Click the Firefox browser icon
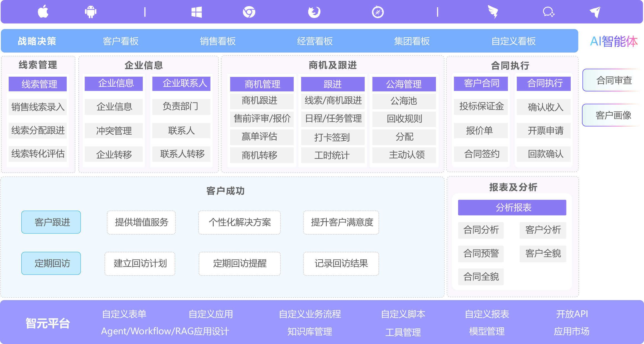The width and height of the screenshot is (644, 344). pos(314,12)
